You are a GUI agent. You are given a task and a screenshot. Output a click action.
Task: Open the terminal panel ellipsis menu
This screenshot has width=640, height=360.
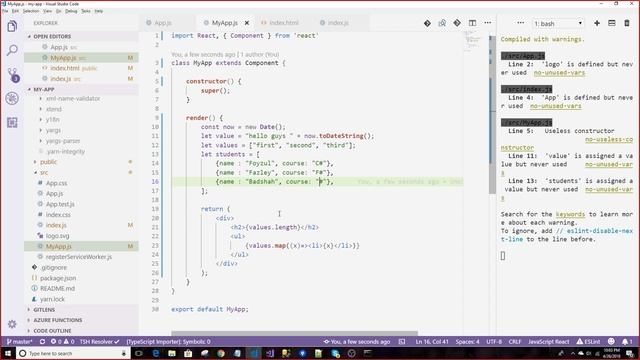point(520,23)
